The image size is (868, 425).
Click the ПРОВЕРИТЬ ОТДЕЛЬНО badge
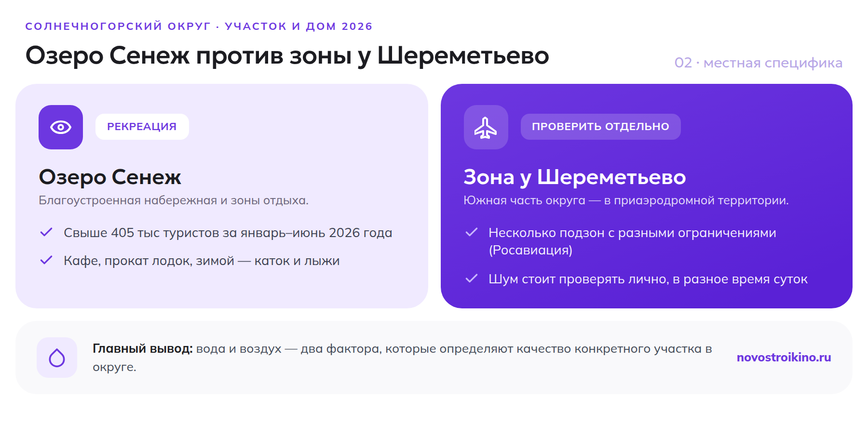pyautogui.click(x=601, y=127)
